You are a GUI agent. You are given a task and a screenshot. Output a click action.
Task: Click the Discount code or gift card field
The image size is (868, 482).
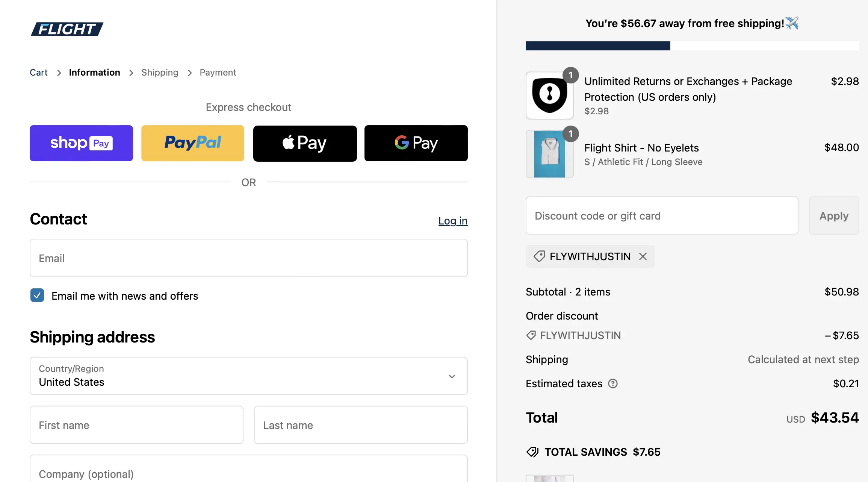point(661,215)
